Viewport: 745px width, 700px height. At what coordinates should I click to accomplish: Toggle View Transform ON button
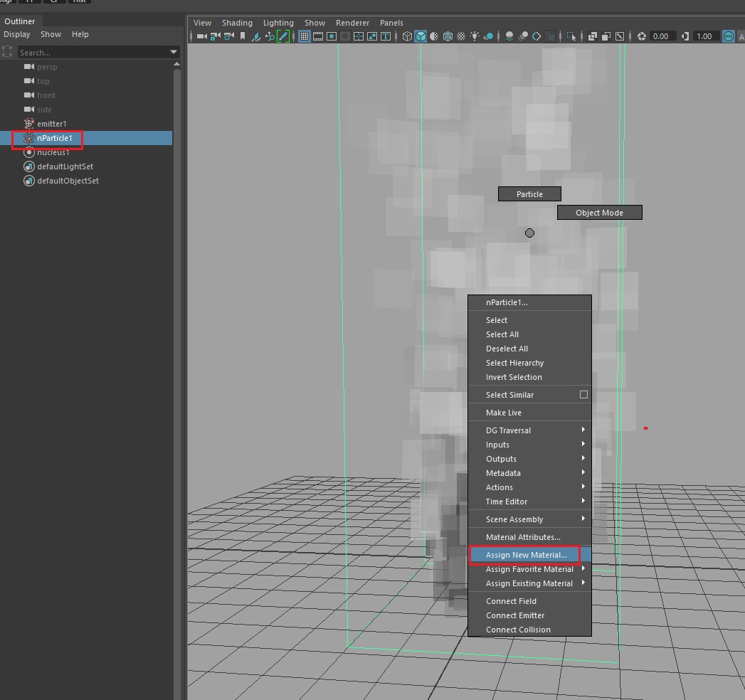pyautogui.click(x=729, y=36)
